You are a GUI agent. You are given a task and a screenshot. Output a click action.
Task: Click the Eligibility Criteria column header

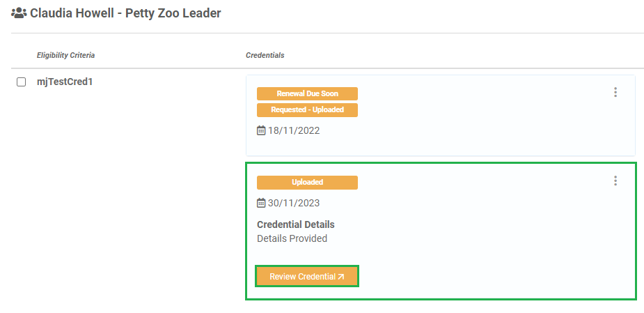(65, 55)
